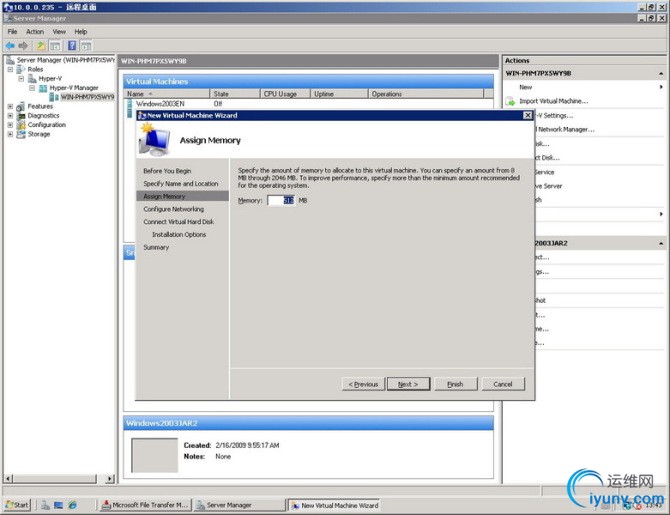The image size is (670, 515).
Task: Click the wizard icon beside Assign Memory
Action: [x=154, y=139]
